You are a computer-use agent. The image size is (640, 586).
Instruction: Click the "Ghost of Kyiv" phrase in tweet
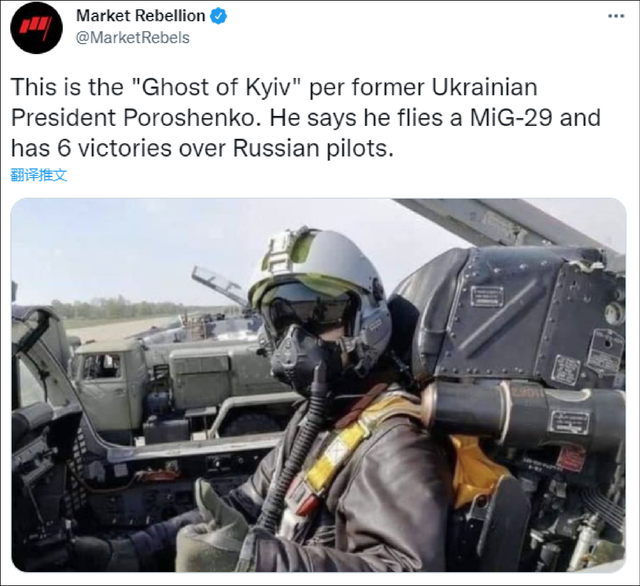point(218,87)
